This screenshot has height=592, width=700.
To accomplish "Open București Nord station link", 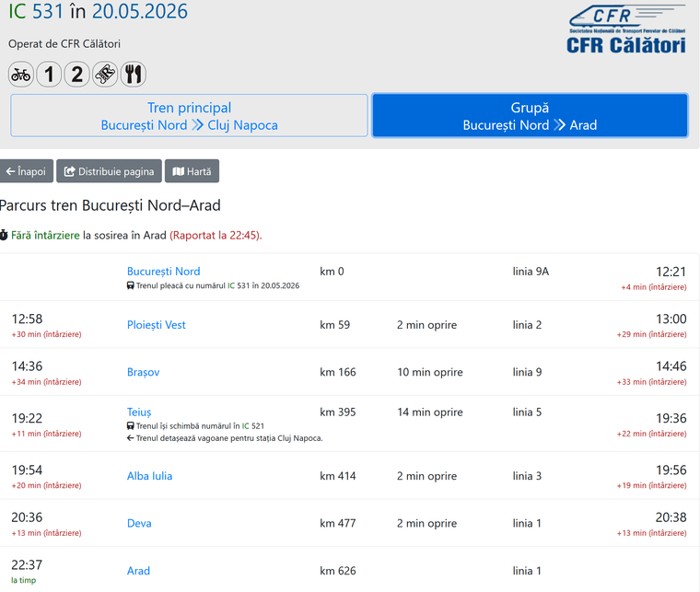I will pos(163,272).
